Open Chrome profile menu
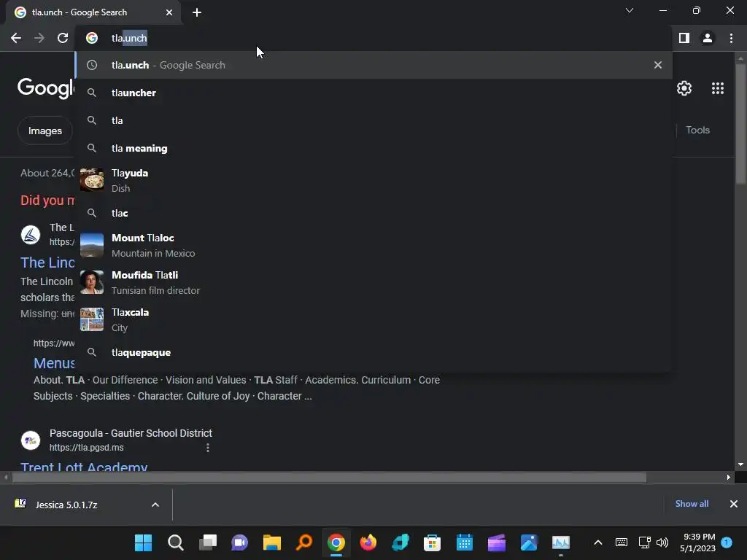Image resolution: width=747 pixels, height=560 pixels. [x=708, y=38]
